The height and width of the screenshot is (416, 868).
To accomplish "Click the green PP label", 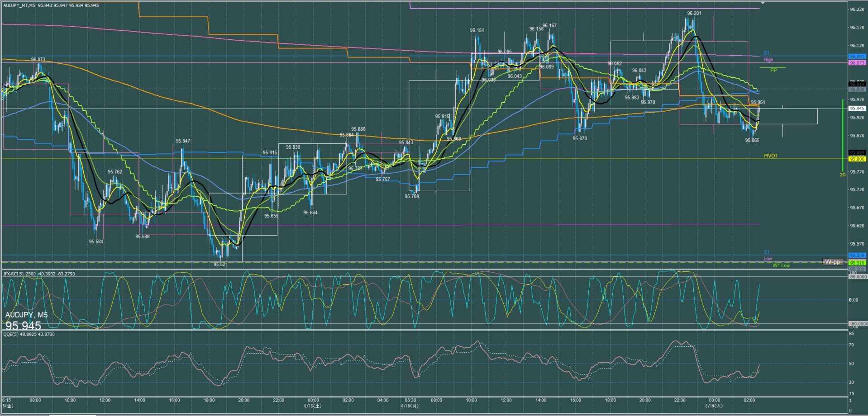I will 773,71.
